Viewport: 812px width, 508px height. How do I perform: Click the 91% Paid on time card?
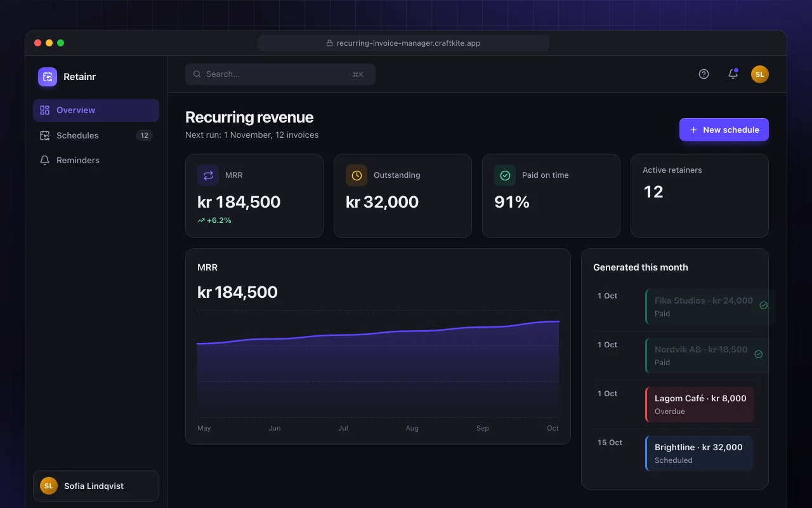[x=551, y=196]
